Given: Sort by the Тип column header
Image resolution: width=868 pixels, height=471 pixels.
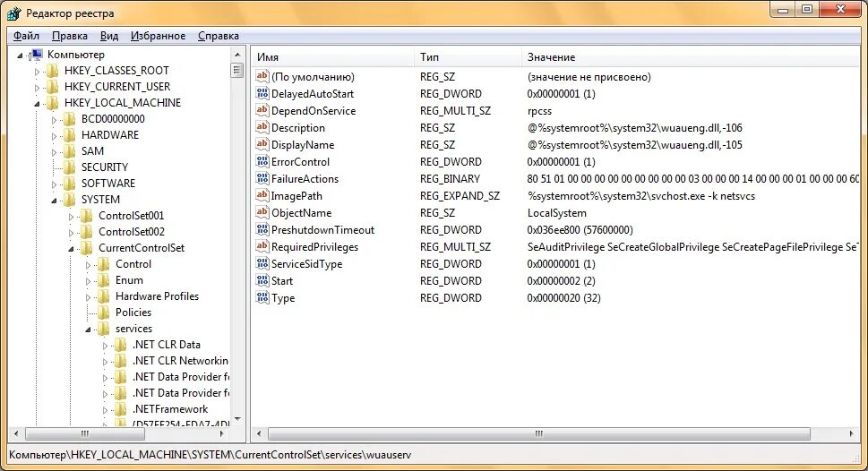Looking at the screenshot, I should (x=468, y=57).
